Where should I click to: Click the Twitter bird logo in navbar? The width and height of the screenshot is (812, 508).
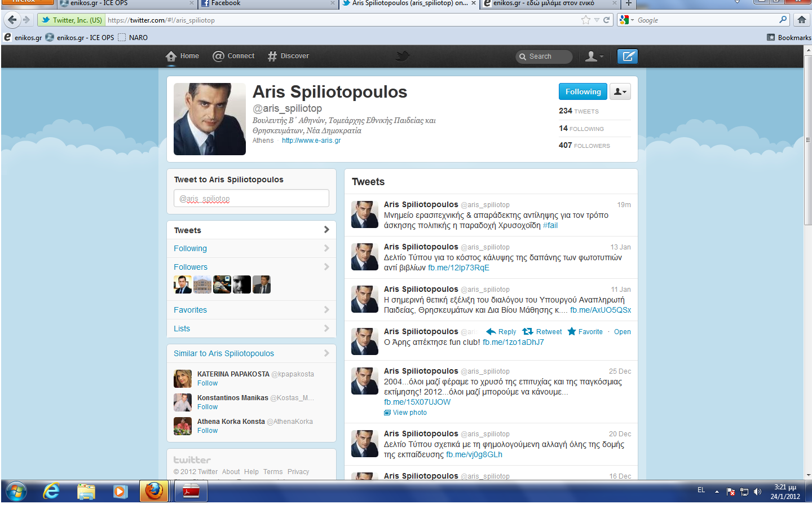pyautogui.click(x=403, y=56)
